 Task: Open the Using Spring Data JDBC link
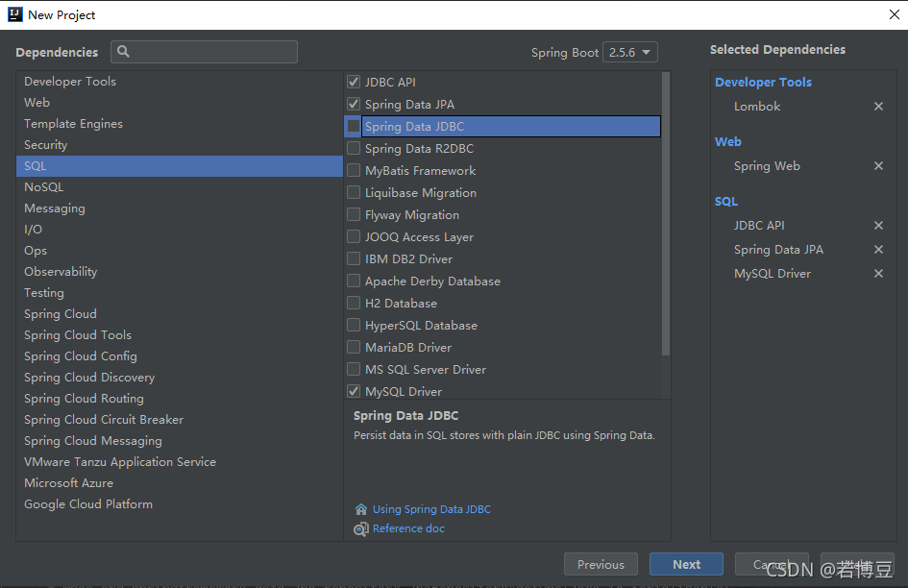coord(431,509)
